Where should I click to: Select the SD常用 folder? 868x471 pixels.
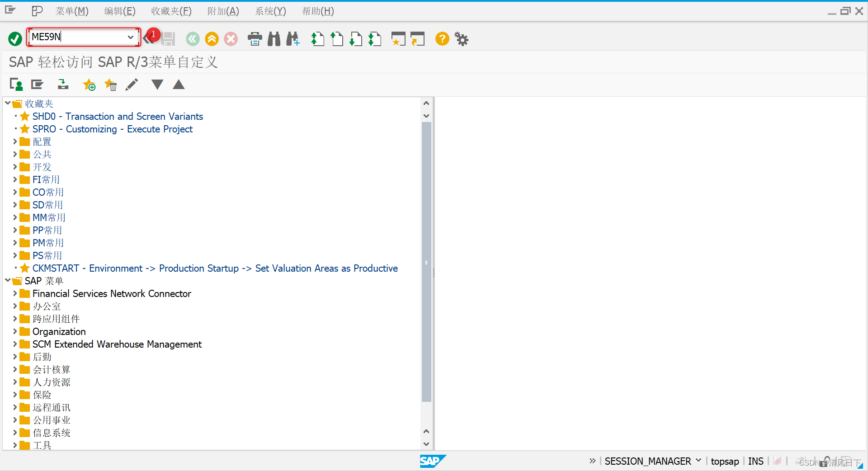pyautogui.click(x=47, y=205)
